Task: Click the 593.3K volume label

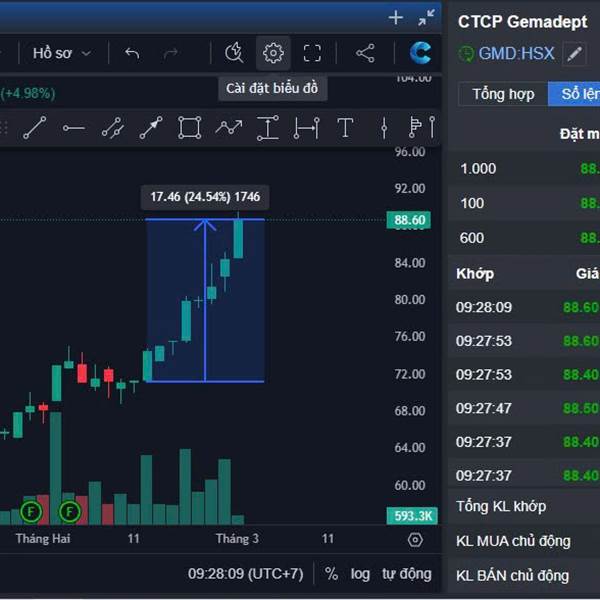Action: [x=412, y=516]
